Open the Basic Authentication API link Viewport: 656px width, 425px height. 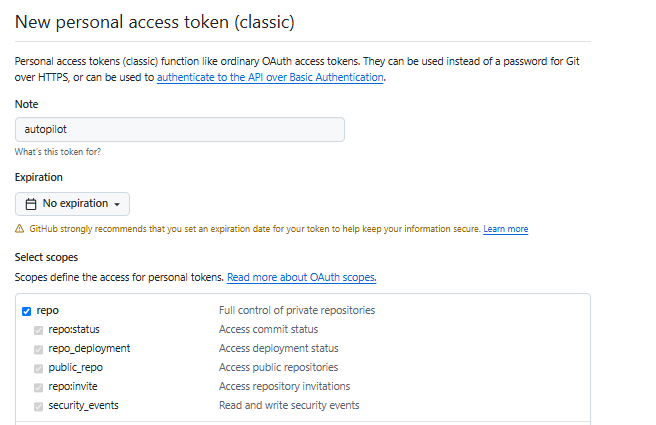270,77
